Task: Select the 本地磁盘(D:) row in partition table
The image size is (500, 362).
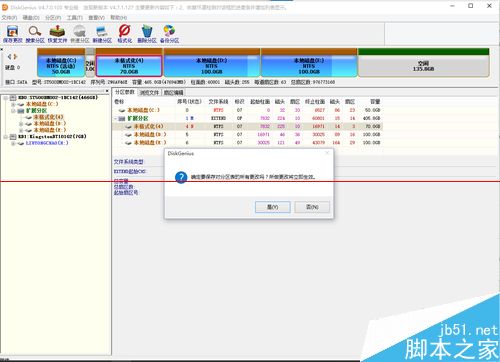Action: pyautogui.click(x=248, y=135)
